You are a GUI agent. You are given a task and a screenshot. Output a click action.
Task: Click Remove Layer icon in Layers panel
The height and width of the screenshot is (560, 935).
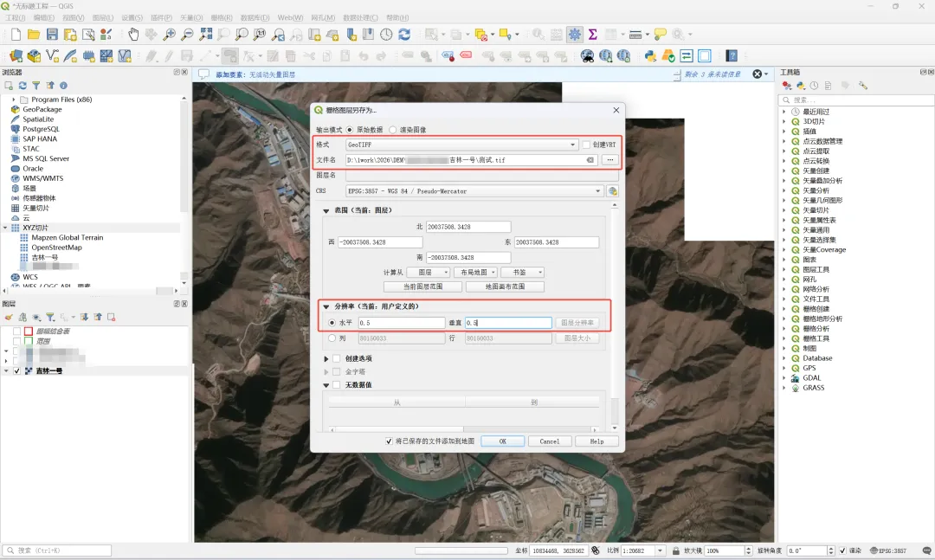[x=111, y=318]
